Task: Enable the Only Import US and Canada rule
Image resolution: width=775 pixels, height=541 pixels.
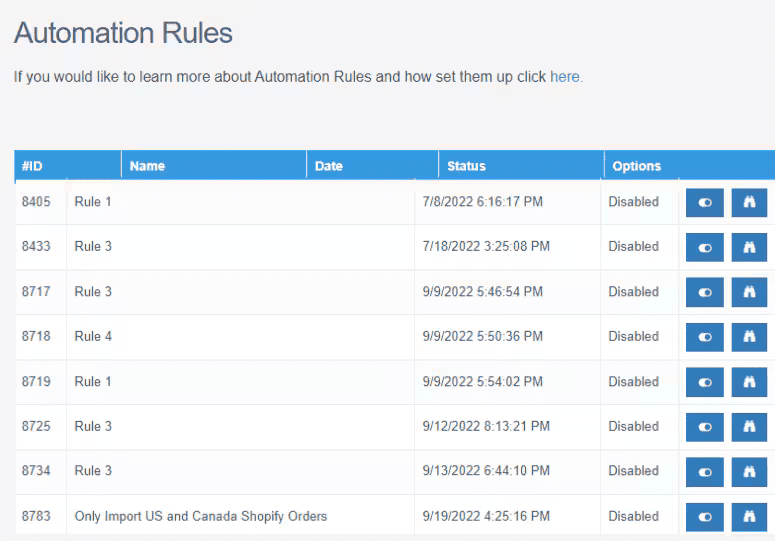Action: [x=705, y=517]
